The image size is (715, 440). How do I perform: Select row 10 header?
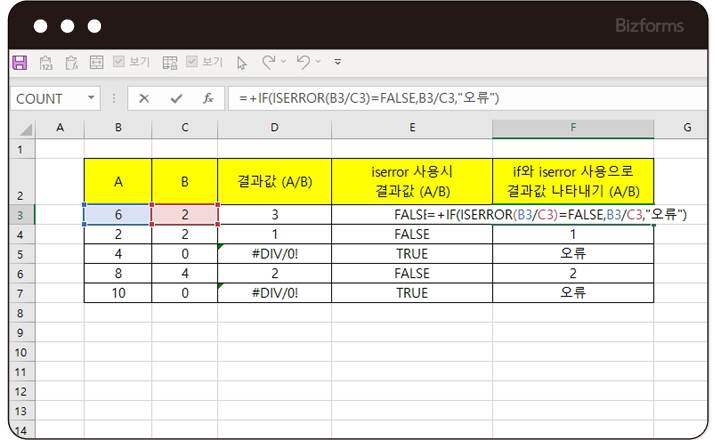coord(21,352)
